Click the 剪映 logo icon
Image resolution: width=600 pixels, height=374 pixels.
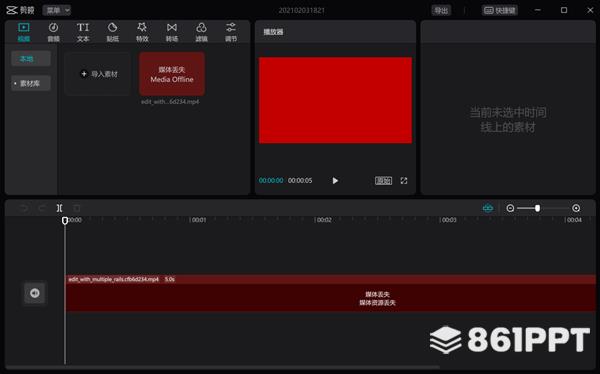tap(12, 10)
